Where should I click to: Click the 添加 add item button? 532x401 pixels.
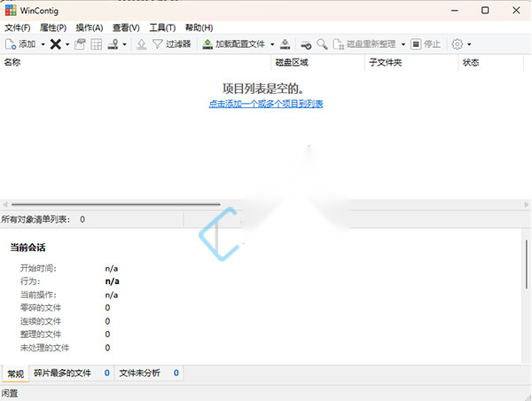[x=20, y=44]
